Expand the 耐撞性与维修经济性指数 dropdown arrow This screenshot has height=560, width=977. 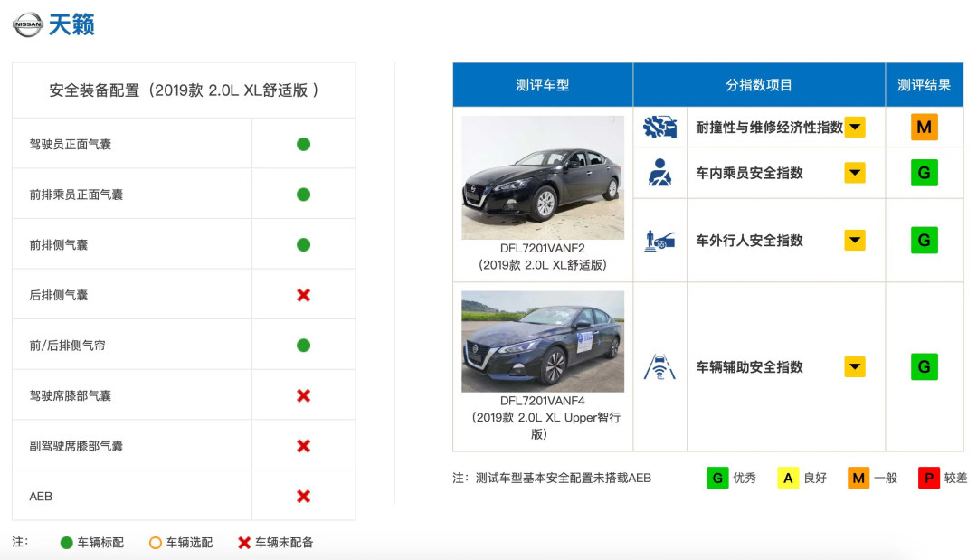pyautogui.click(x=855, y=128)
